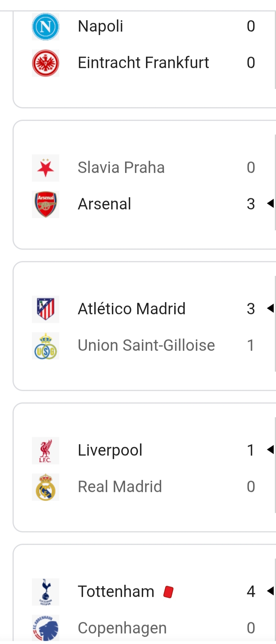Open the Copenhagen lion logo
The width and height of the screenshot is (276, 644).
point(46,628)
